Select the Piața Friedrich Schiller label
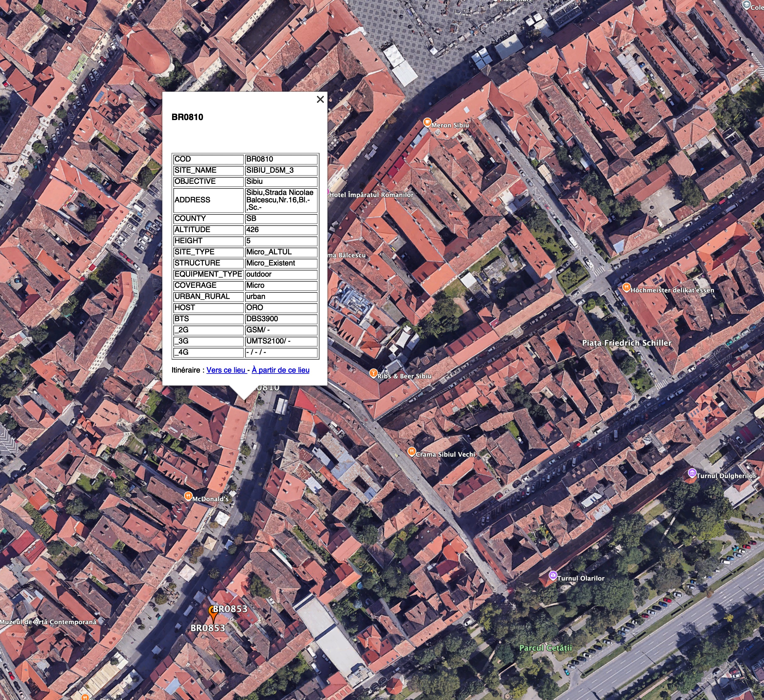Viewport: 764px width, 700px height. [627, 343]
